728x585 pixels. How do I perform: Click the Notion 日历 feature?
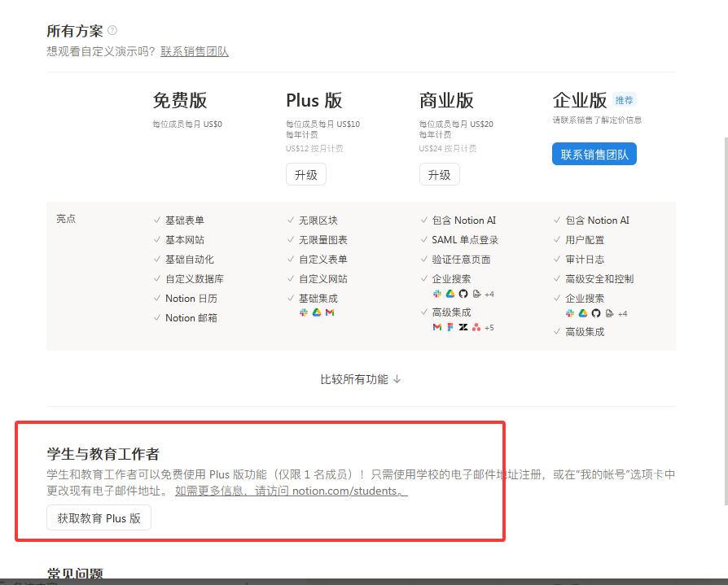click(191, 299)
